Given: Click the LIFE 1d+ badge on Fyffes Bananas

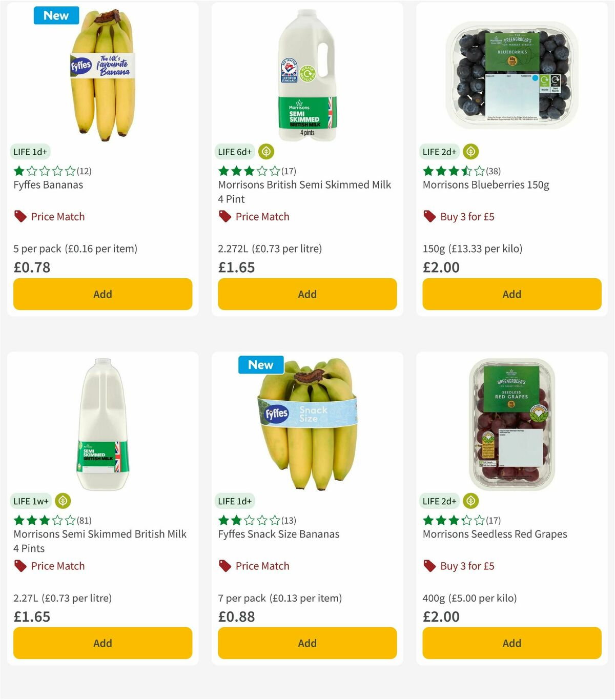Looking at the screenshot, I should [x=30, y=152].
